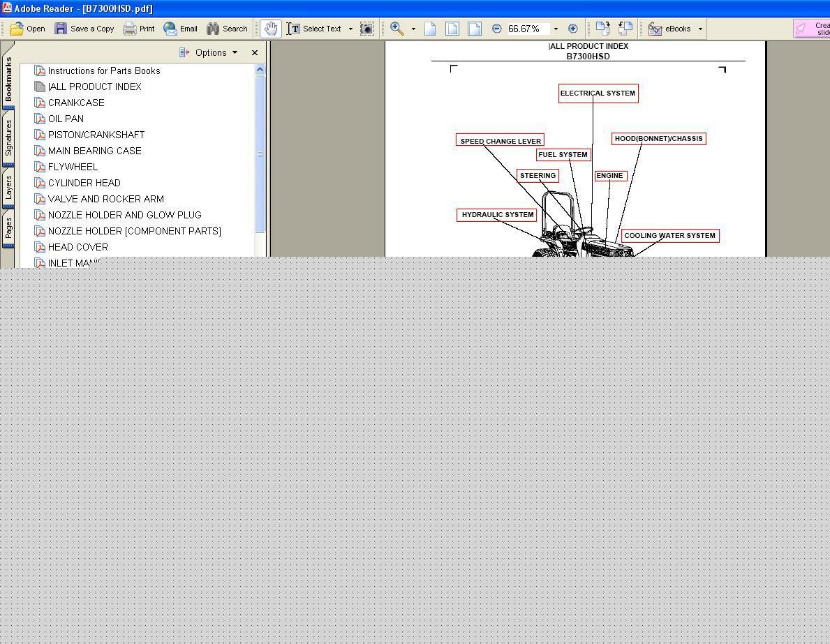
Task: Jump to CYLINDER HEAD bookmark
Action: tap(84, 183)
